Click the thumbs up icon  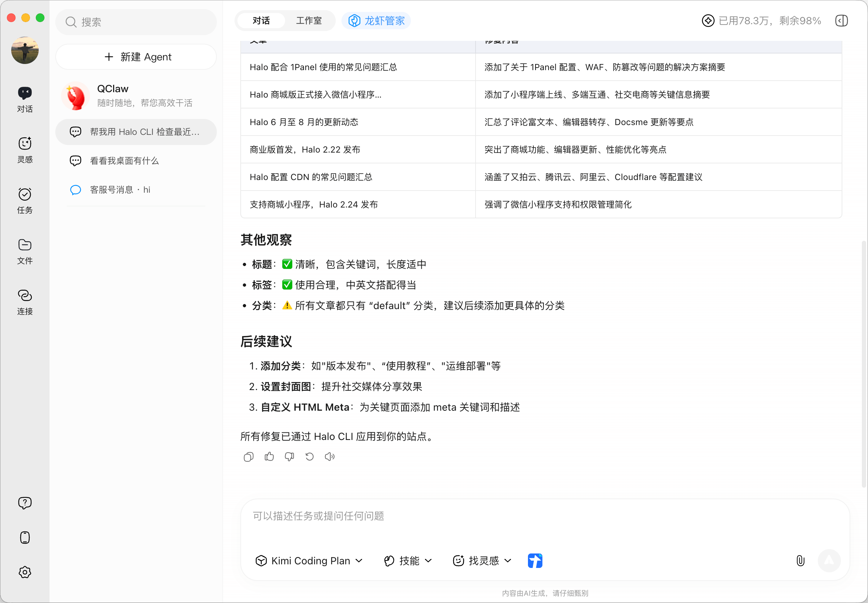coord(269,457)
